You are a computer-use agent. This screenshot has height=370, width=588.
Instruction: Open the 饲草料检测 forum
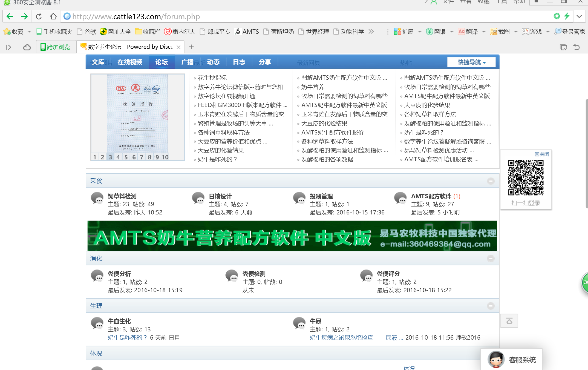point(122,196)
